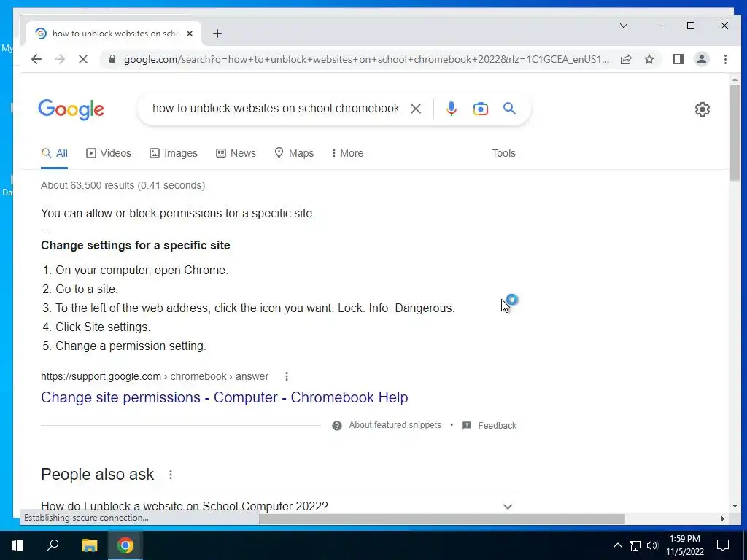
Task: Open a new tab with plus button
Action: point(217,34)
